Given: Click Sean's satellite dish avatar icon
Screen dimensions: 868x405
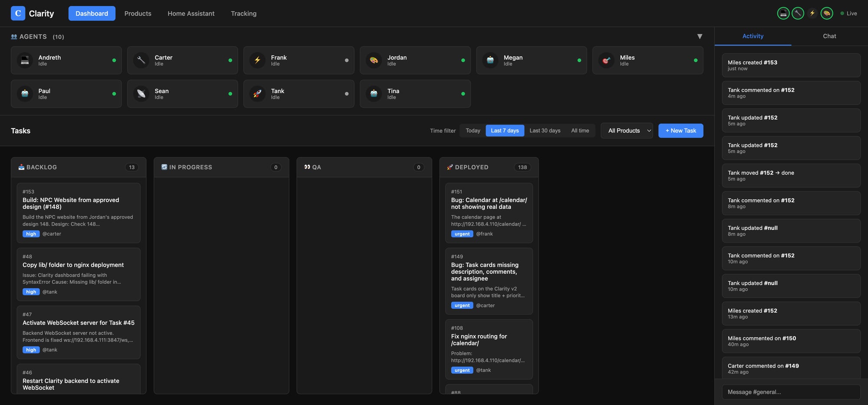Looking at the screenshot, I should 141,94.
